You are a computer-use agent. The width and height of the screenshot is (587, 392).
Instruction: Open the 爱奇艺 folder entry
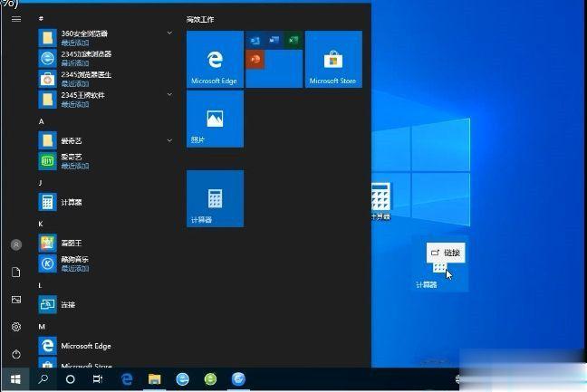pyautogui.click(x=105, y=140)
